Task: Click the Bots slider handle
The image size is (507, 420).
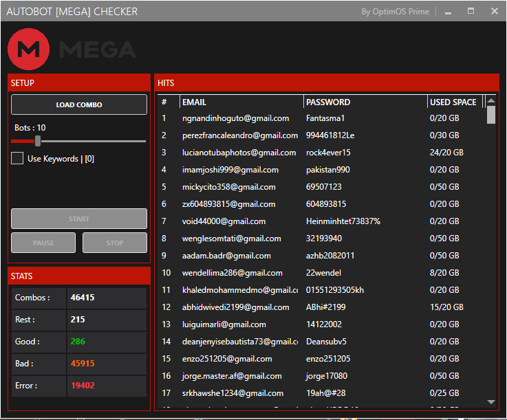Action: 38,141
